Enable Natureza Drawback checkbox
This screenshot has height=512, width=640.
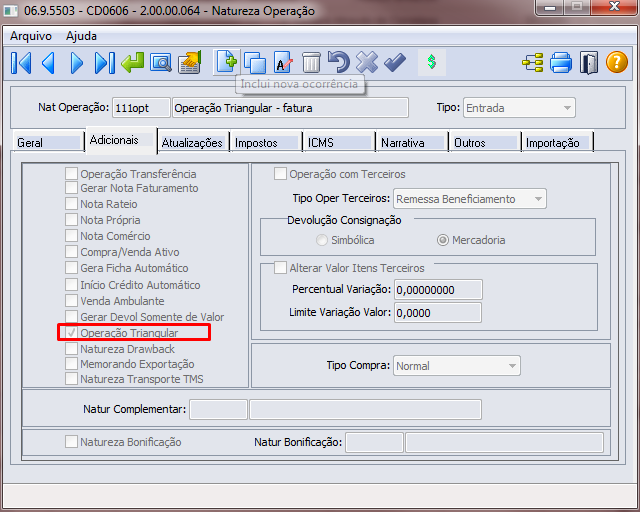(x=71, y=348)
